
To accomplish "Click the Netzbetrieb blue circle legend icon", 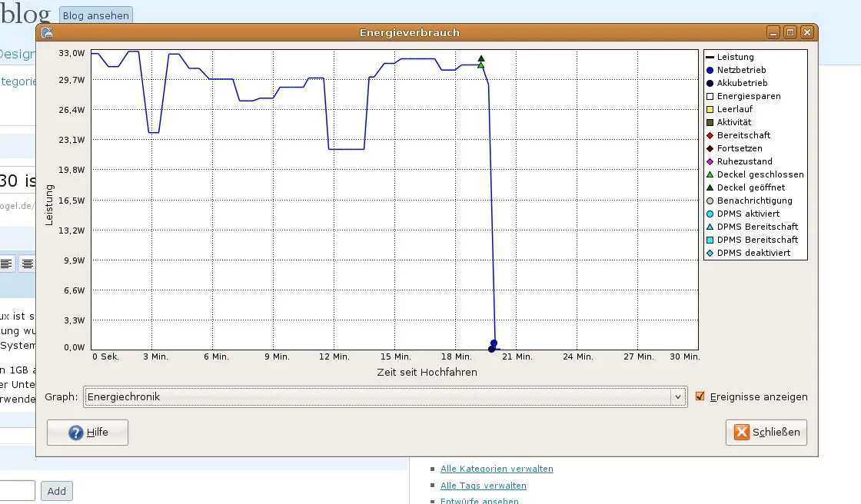I will pyautogui.click(x=710, y=70).
